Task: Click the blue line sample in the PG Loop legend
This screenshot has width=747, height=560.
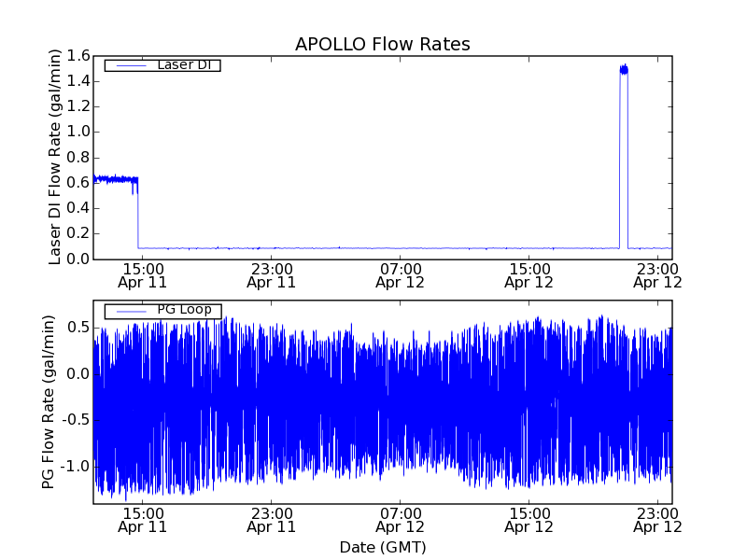Action: [x=132, y=312]
